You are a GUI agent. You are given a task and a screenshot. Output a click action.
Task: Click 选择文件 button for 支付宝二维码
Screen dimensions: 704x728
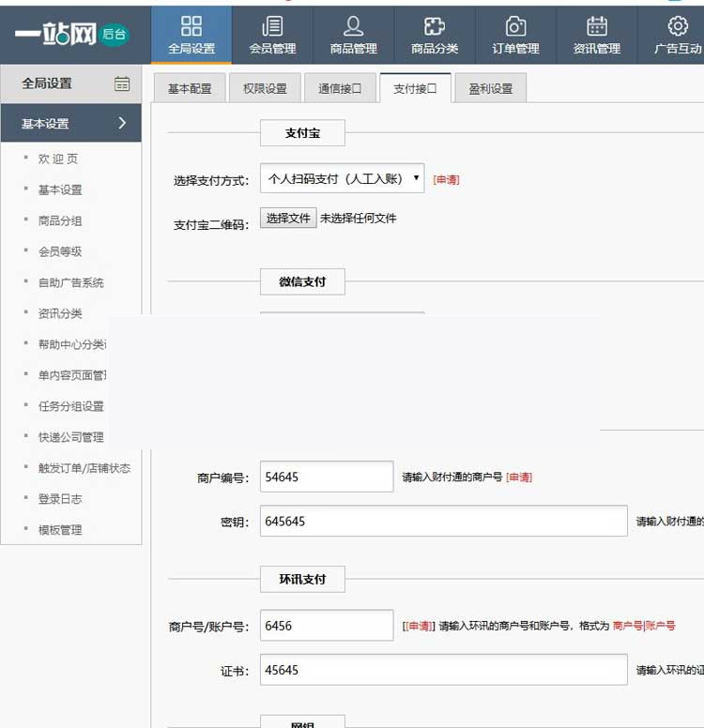pyautogui.click(x=288, y=219)
